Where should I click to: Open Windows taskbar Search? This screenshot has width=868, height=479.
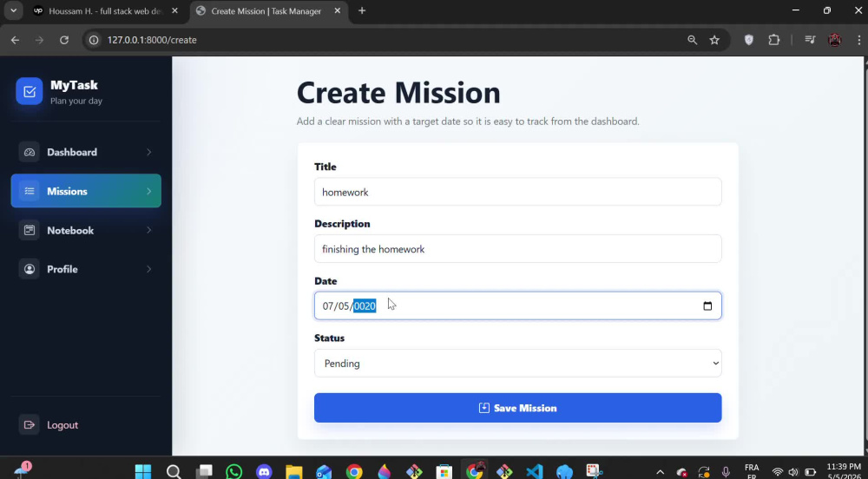pos(174,471)
